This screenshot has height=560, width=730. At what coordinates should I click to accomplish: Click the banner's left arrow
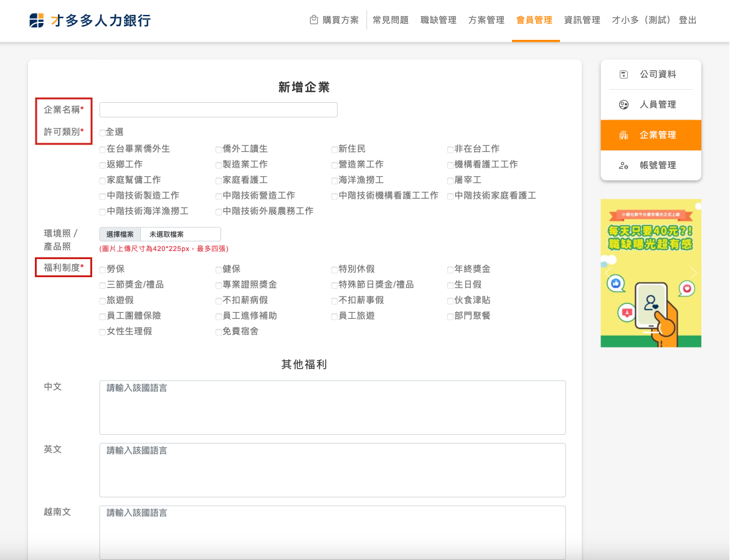click(x=609, y=273)
